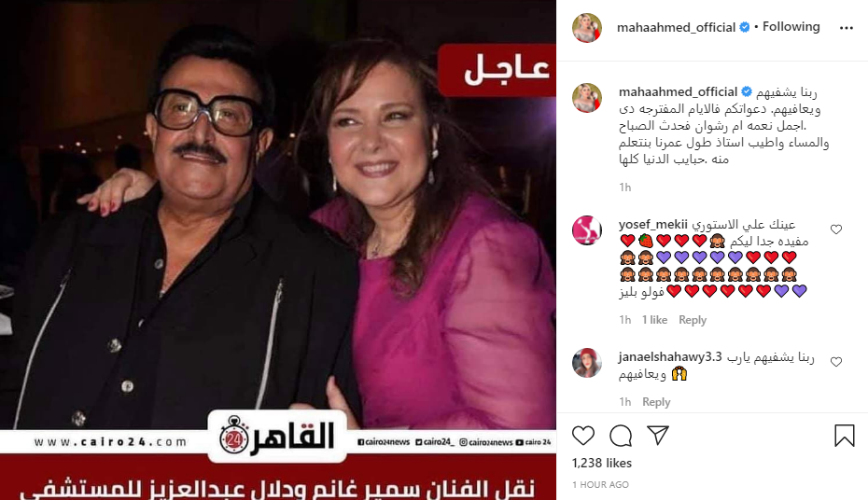Image resolution: width=868 pixels, height=500 pixels.
Task: Open the three-dot more options menu
Action: (x=847, y=28)
